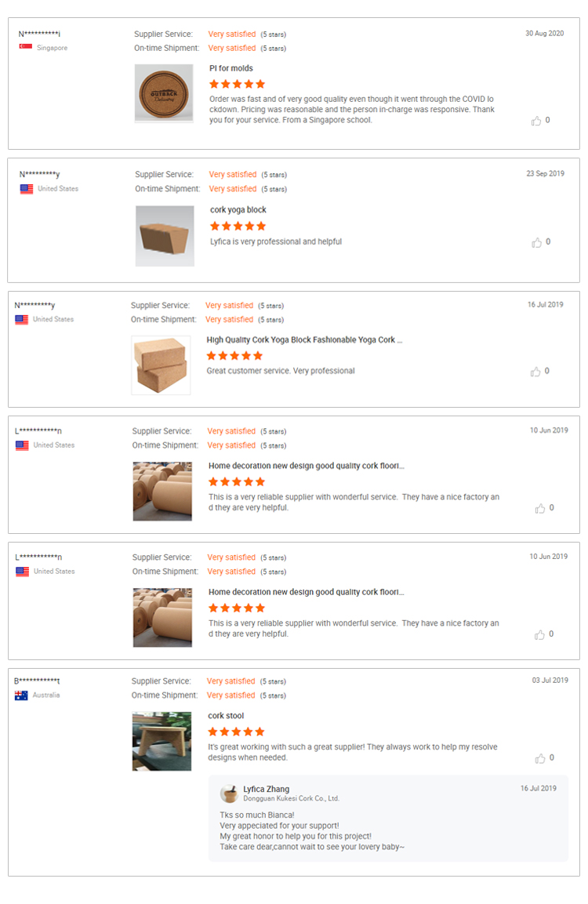Click Lyfica Zhang's profile avatar
The width and height of the screenshot is (588, 904).
(x=230, y=793)
